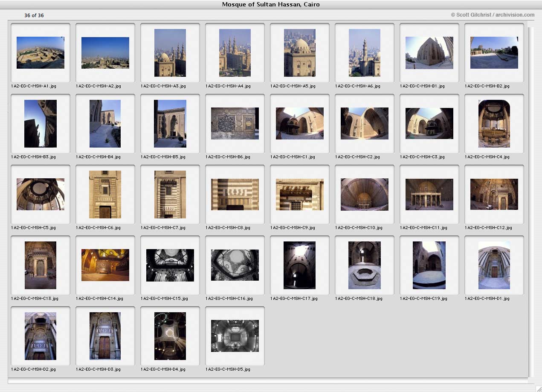Open thumbnail 1A2-EG-C-MSH-C3.jpg
This screenshot has width=542, height=392.
click(x=429, y=124)
